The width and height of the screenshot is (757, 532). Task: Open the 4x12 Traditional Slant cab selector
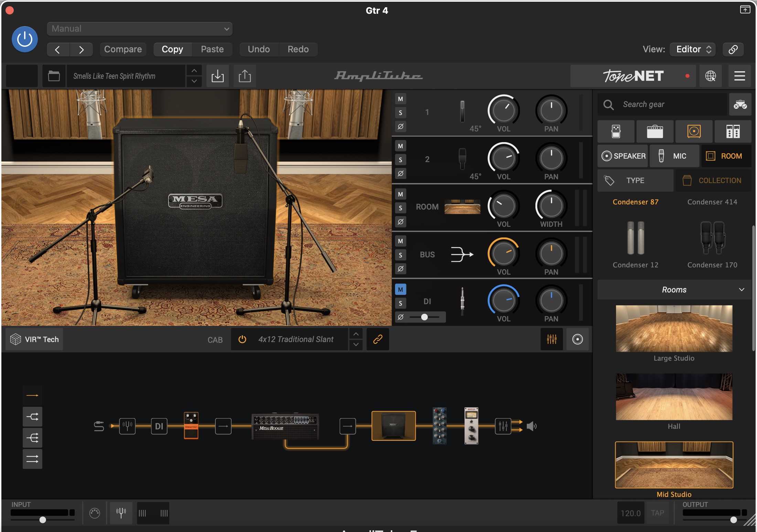point(296,339)
